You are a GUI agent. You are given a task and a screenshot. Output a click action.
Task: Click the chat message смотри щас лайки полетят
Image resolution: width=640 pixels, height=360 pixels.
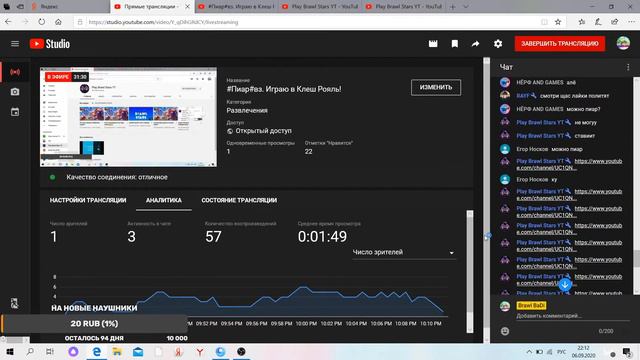[574, 96]
